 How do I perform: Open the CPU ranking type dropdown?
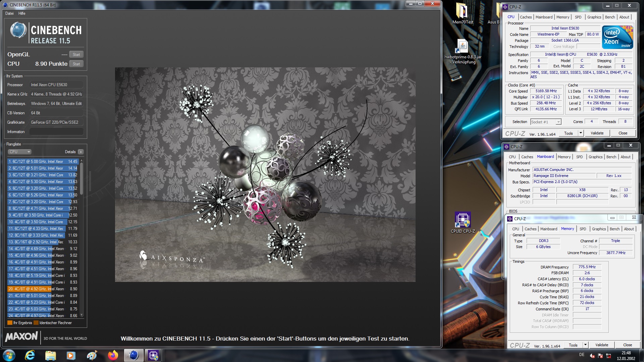pos(19,152)
